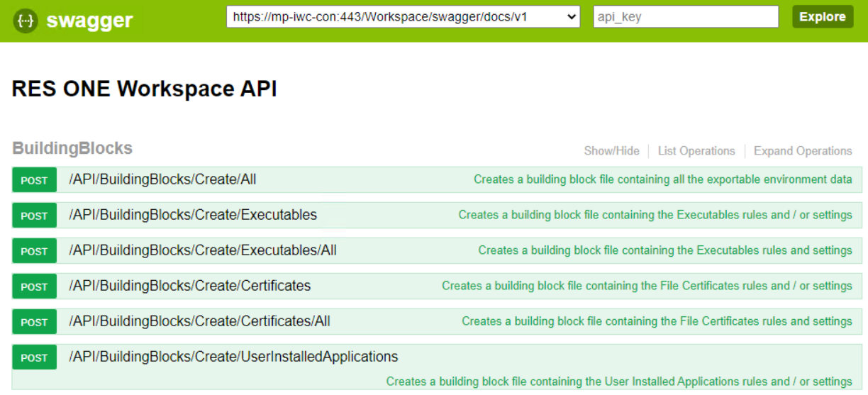Expand /API/BuildingBlocks/Create/Executables endpoint
Viewport: 868px width, 395px height.
point(193,215)
